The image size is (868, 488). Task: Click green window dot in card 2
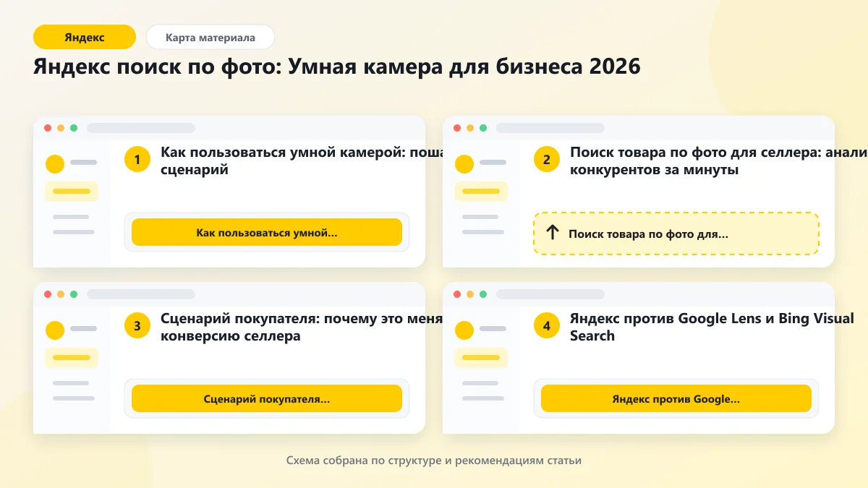coord(483,128)
